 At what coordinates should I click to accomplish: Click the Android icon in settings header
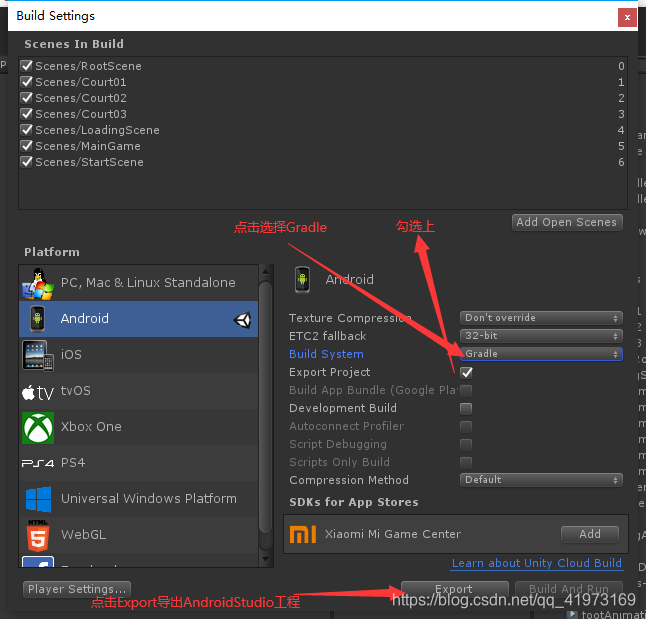point(302,279)
